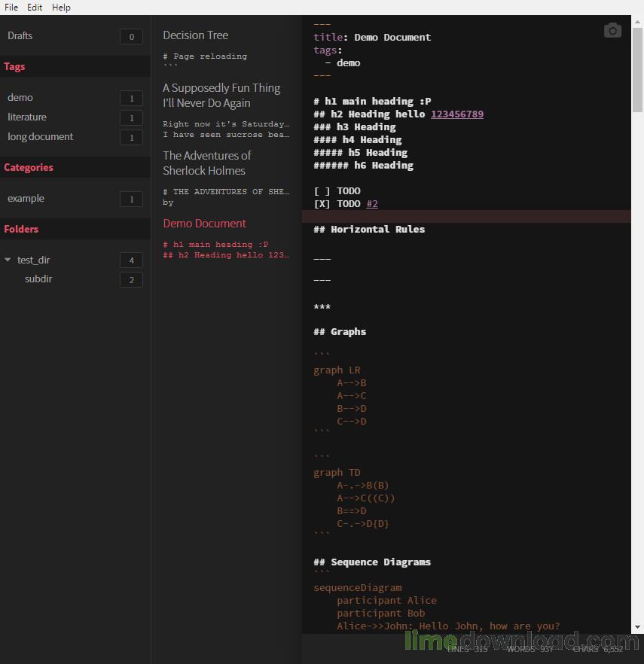Click the 'sequenceDiagram' code line
644x664 pixels.
(x=358, y=588)
